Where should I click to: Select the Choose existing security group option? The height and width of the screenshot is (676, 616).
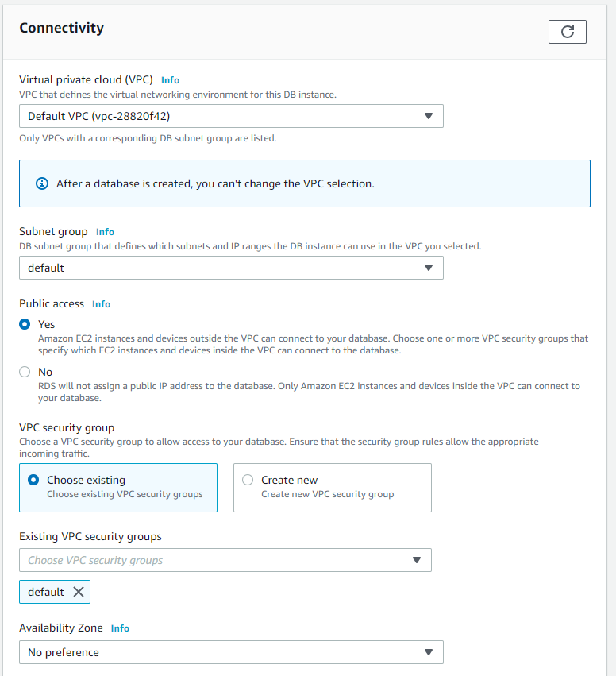click(33, 480)
